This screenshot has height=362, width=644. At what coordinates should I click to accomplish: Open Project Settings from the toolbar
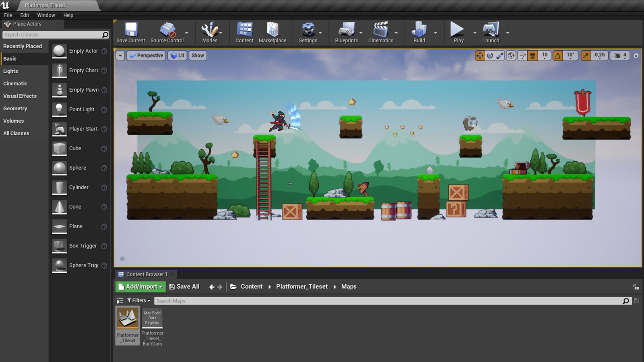coord(309,32)
